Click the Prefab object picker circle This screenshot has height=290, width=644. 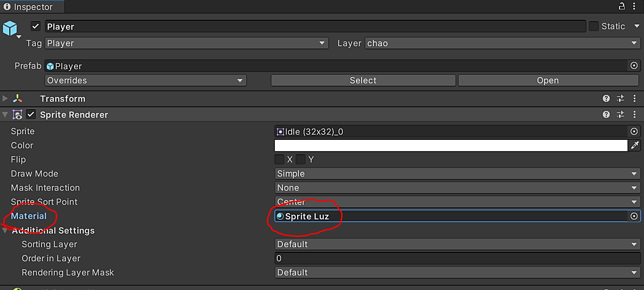(634, 66)
